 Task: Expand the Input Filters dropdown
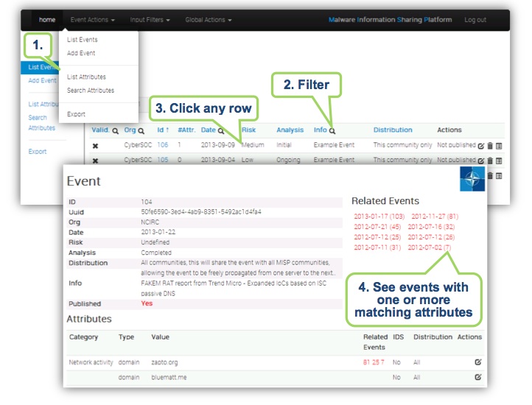tap(150, 20)
